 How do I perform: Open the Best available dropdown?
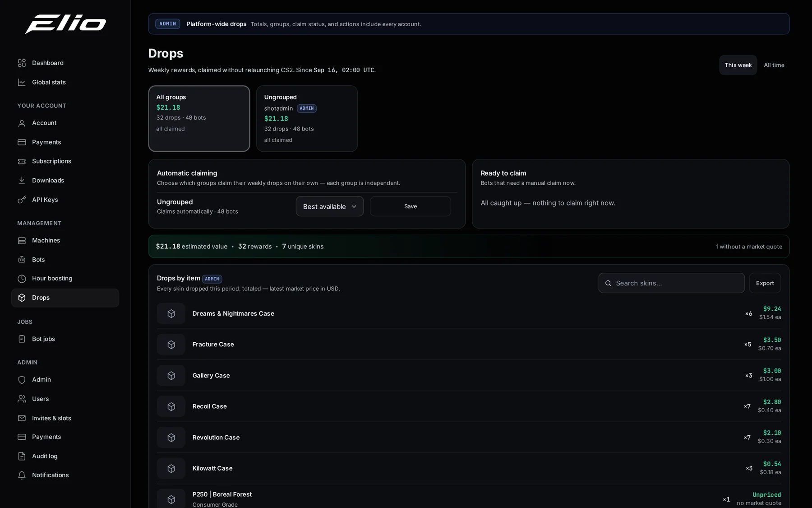330,206
